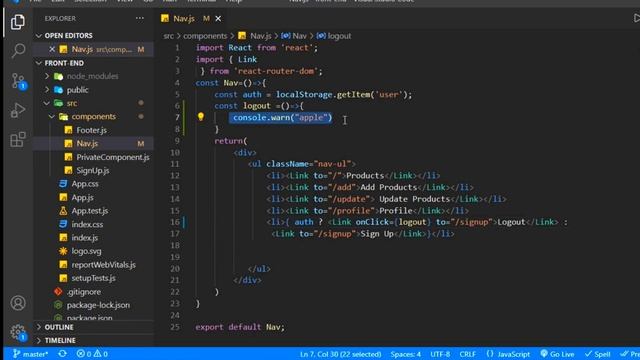Close Nav.js in Open Editors list
The width and height of the screenshot is (640, 360).
click(x=52, y=49)
